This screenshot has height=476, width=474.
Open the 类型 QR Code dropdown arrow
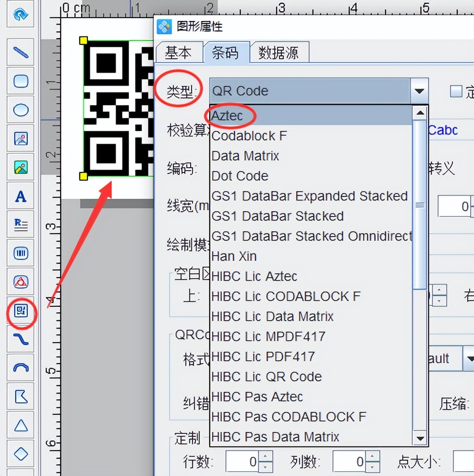tap(420, 91)
